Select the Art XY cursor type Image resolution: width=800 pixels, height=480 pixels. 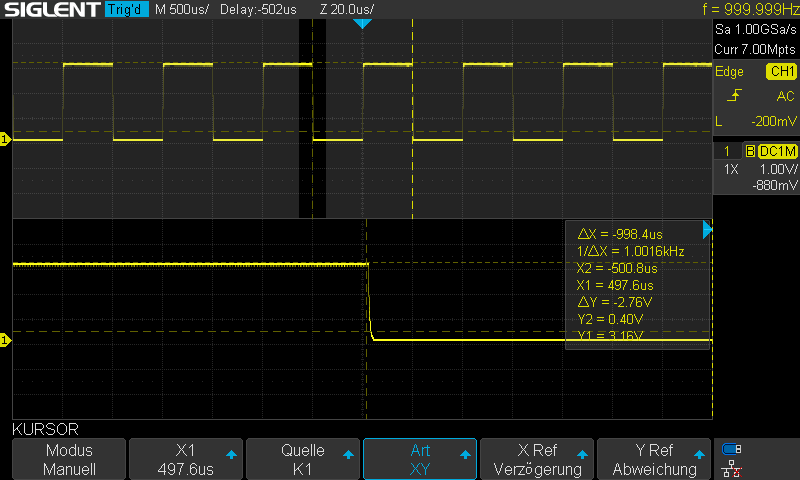pos(420,460)
